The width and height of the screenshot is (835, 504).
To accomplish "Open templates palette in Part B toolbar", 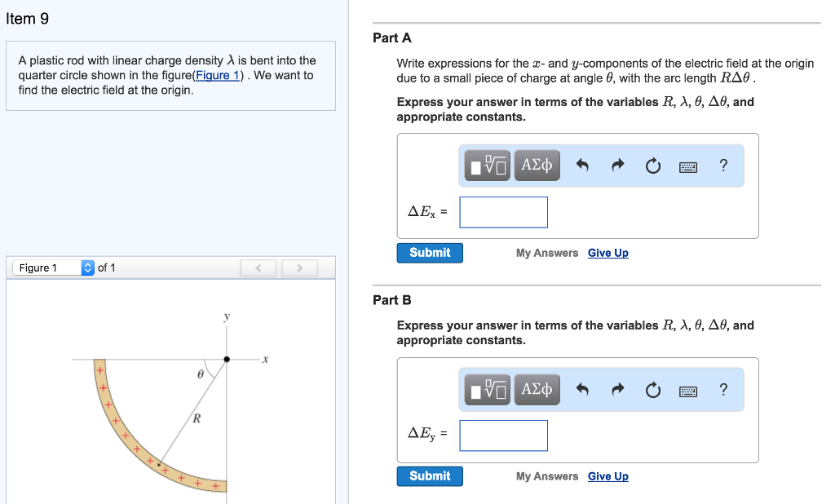I will pos(488,391).
